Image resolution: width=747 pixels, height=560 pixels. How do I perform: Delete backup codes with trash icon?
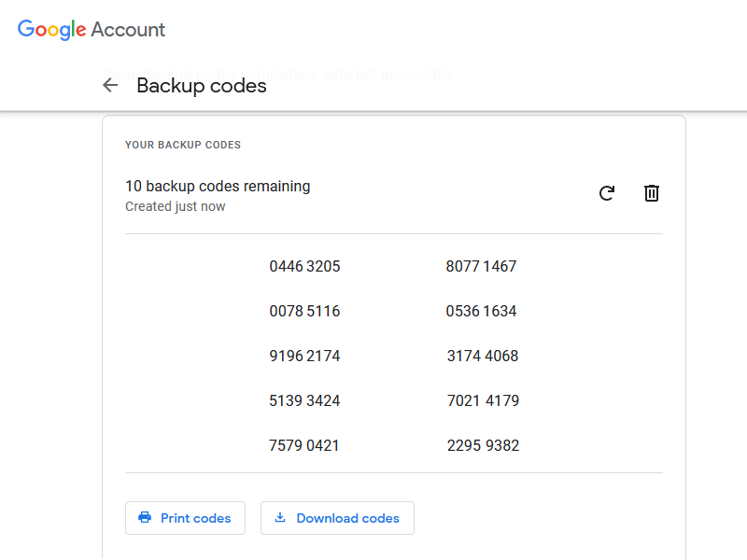click(x=652, y=193)
